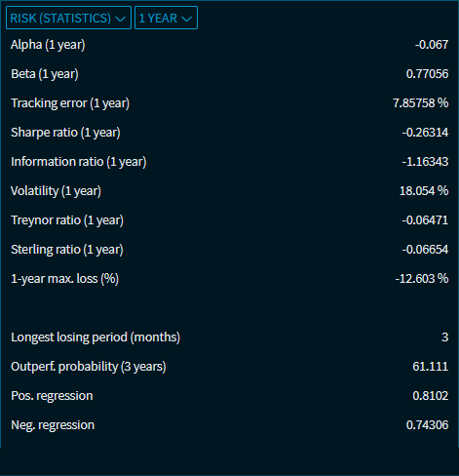
Task: Click the max loss value -12.603 %
Action: coord(422,279)
